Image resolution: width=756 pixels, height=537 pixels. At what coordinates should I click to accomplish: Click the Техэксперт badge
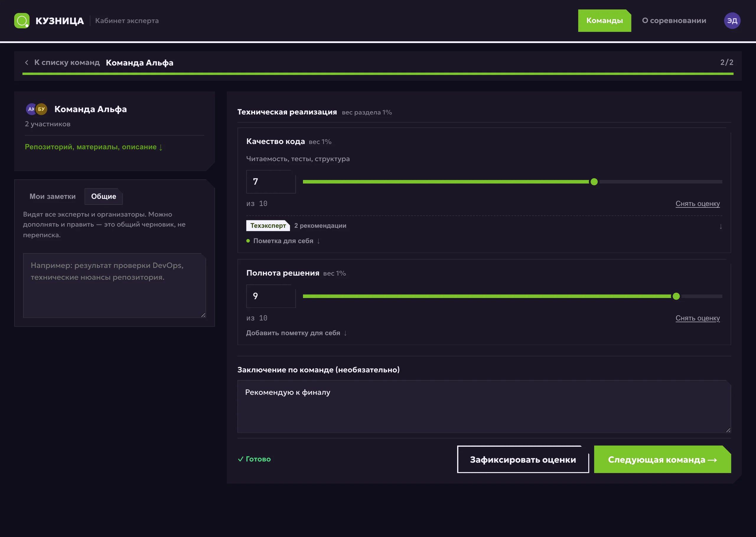coord(268,225)
